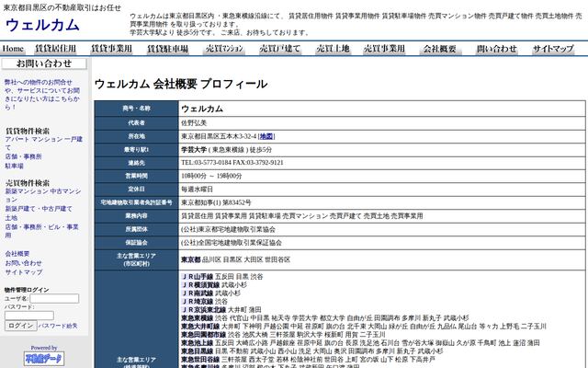Focus the パスワード input field
The height and width of the screenshot is (368, 588).
(x=29, y=316)
